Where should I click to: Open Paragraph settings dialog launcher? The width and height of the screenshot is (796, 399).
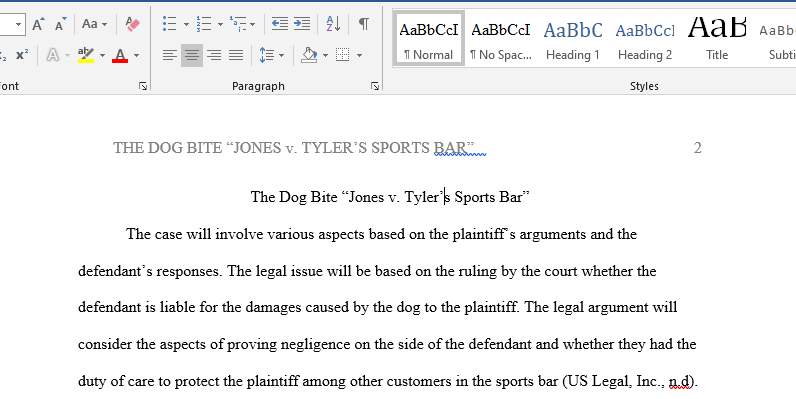375,86
